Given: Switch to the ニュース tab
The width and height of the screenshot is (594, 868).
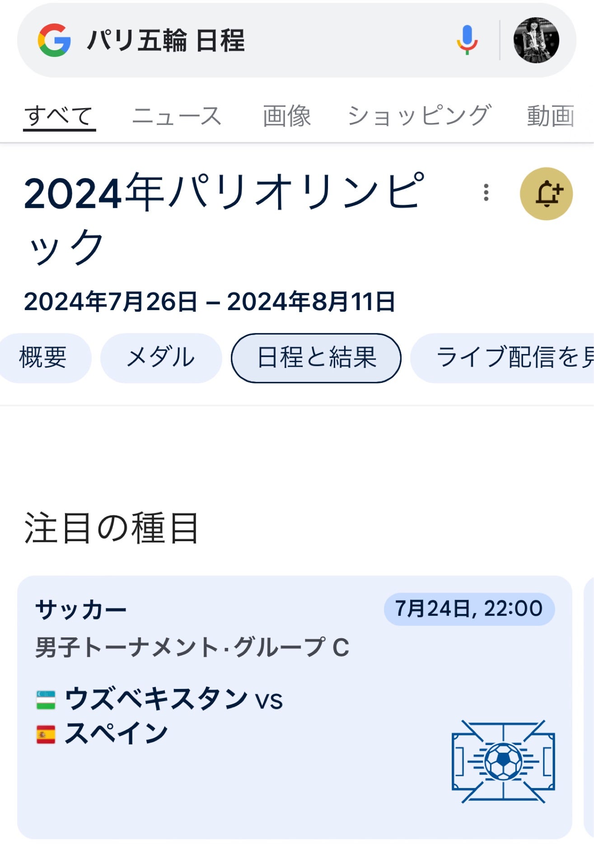Looking at the screenshot, I should (x=177, y=116).
